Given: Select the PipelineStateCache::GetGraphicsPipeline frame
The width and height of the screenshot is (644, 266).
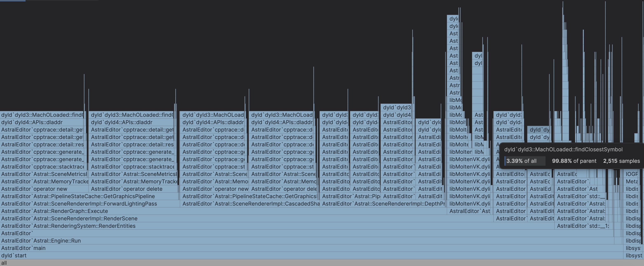Looking at the screenshot, I should pos(77,196).
